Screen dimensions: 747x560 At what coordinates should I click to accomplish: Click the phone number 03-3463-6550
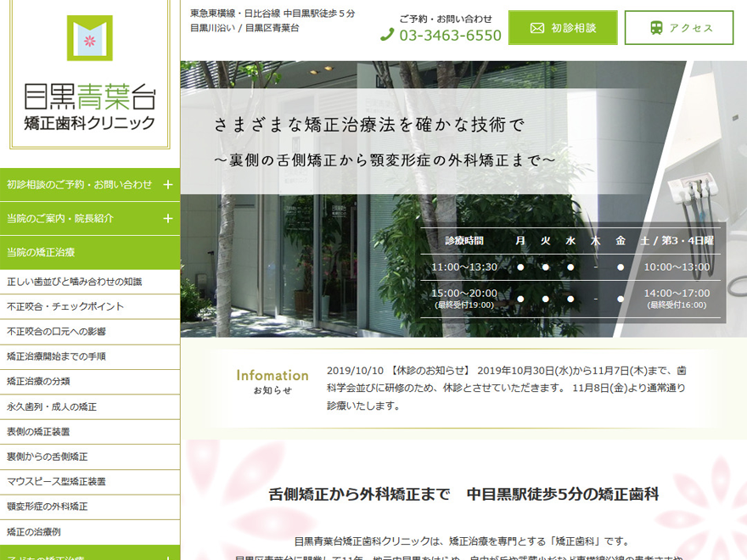click(x=450, y=36)
